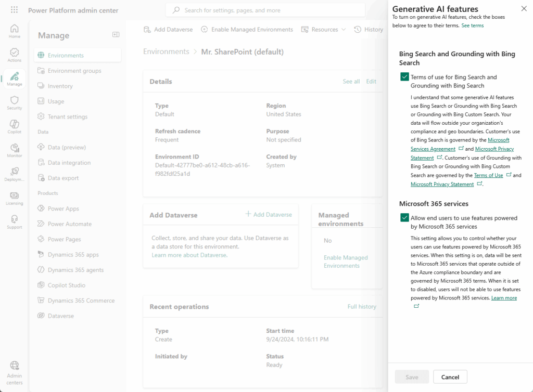Open Monitor in left rail

14,150
